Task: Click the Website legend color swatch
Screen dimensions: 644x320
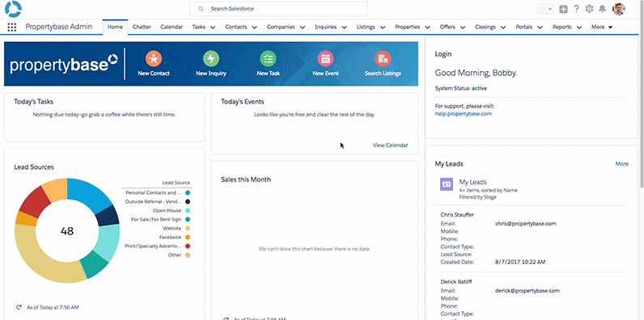Action: pos(188,228)
